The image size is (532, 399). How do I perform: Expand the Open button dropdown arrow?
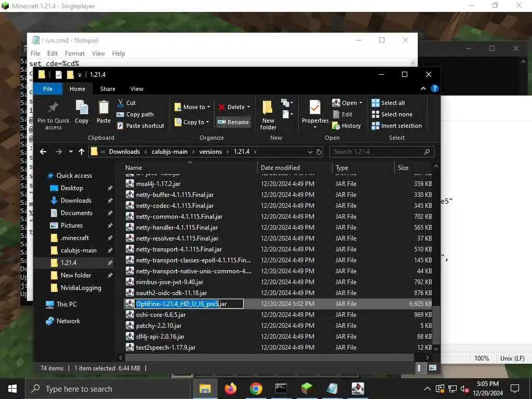coord(361,103)
